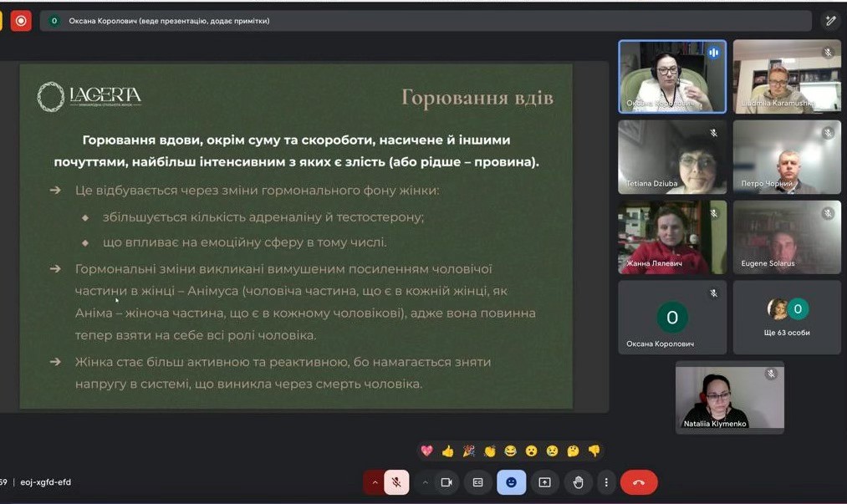Send the thumbs up reaction
This screenshot has width=847, height=504.
click(x=447, y=451)
